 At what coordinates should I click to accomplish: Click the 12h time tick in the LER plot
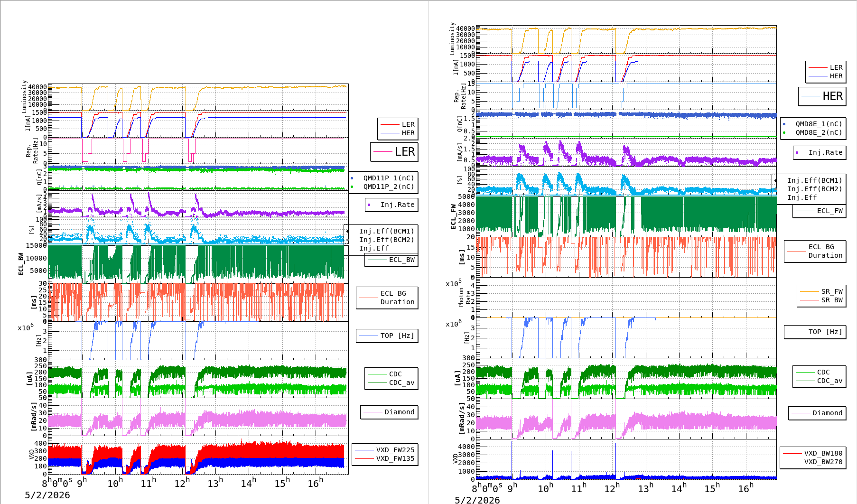click(x=182, y=483)
